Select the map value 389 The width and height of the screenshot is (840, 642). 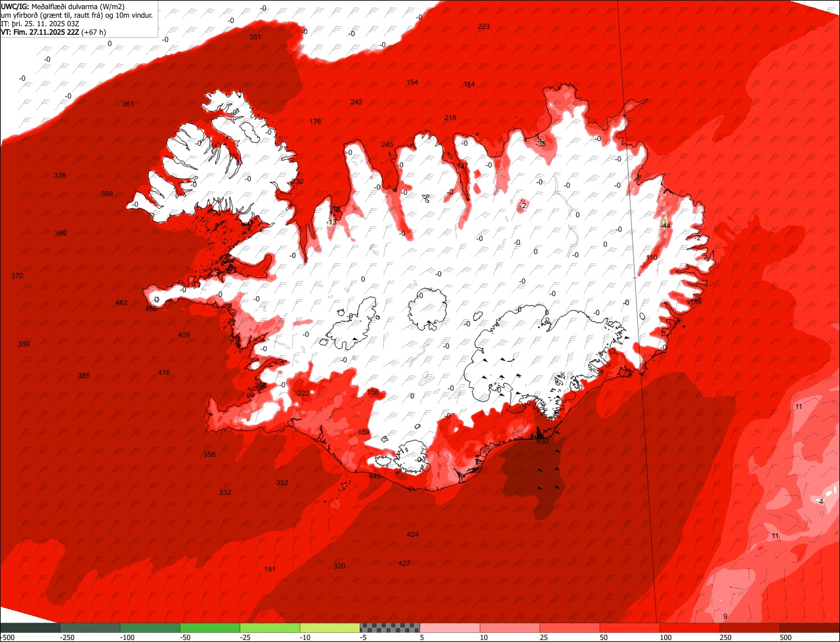(x=60, y=233)
